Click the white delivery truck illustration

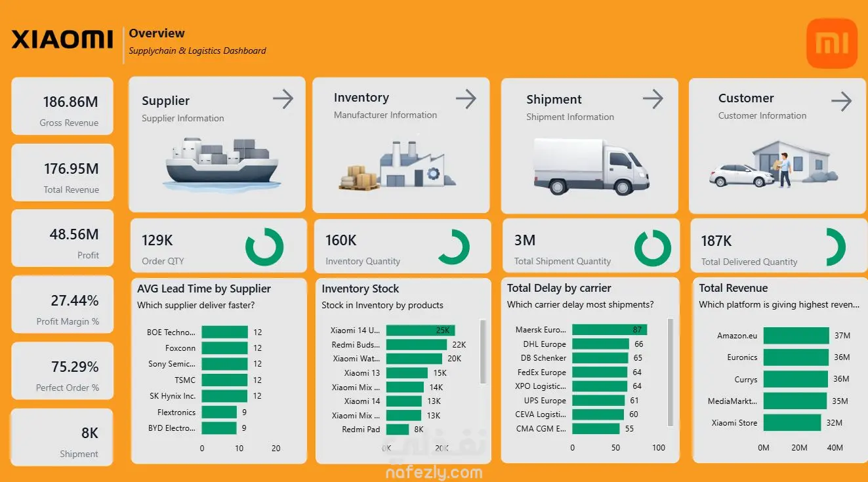click(x=591, y=167)
